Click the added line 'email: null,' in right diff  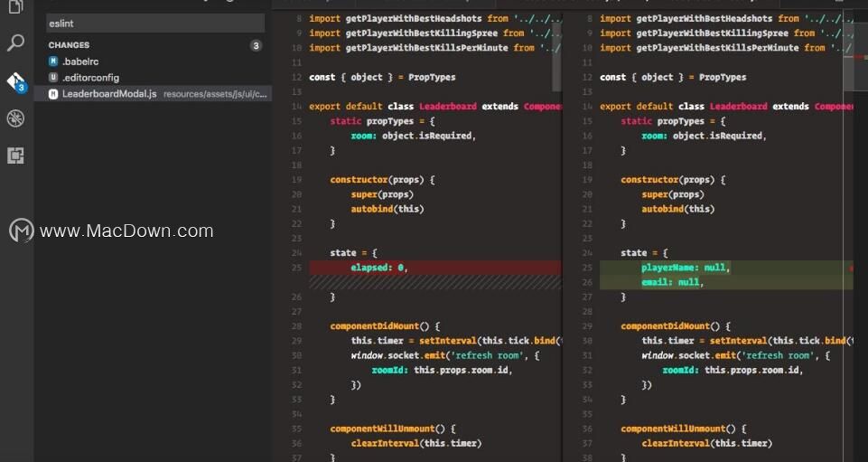pos(673,282)
